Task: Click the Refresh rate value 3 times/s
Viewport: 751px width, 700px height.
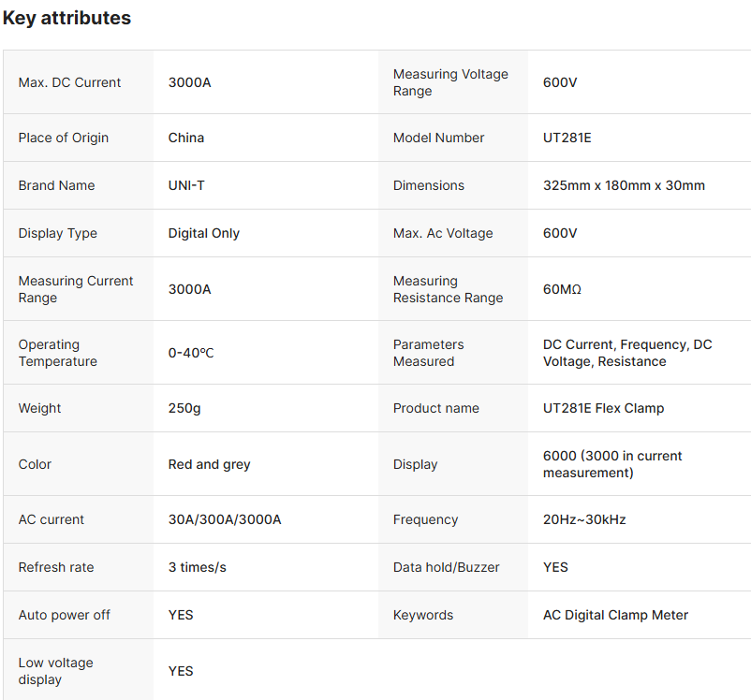Action: pyautogui.click(x=197, y=567)
